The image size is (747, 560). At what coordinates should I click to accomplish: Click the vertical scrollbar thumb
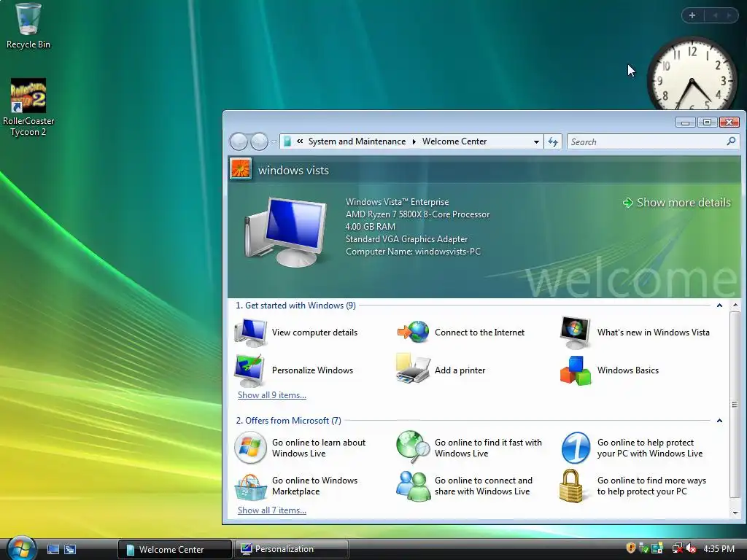click(735, 405)
